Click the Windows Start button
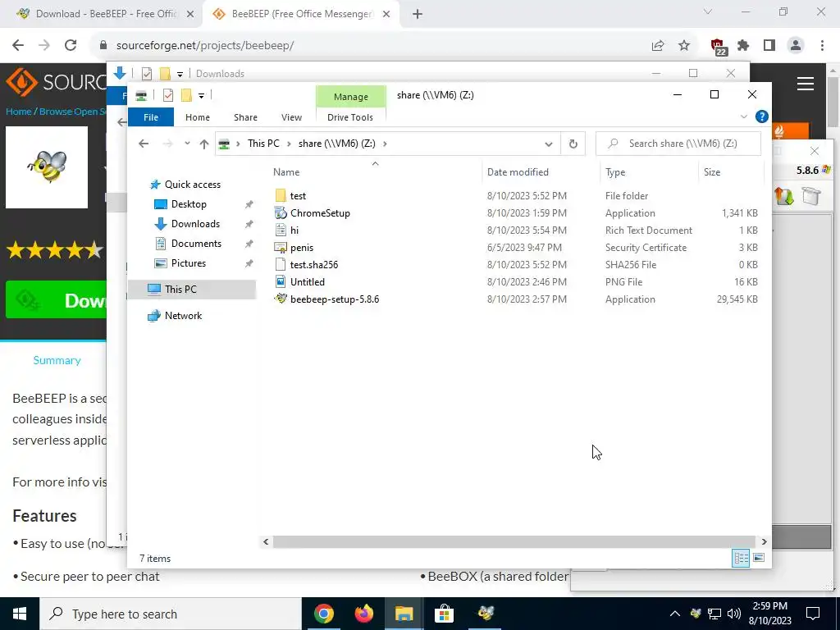The height and width of the screenshot is (630, 840). tap(20, 614)
